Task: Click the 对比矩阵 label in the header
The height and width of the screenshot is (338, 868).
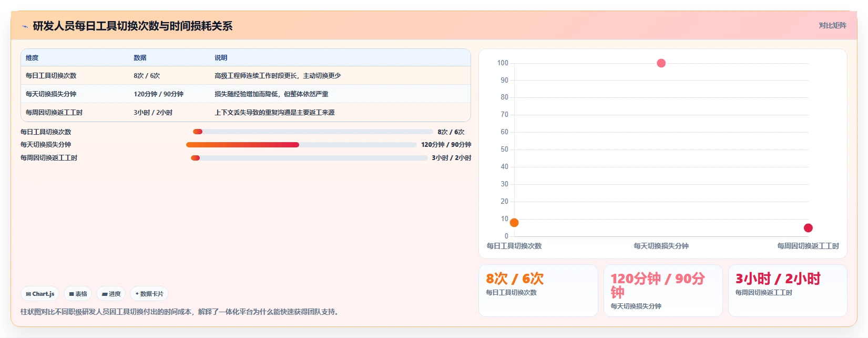Action: [x=832, y=25]
